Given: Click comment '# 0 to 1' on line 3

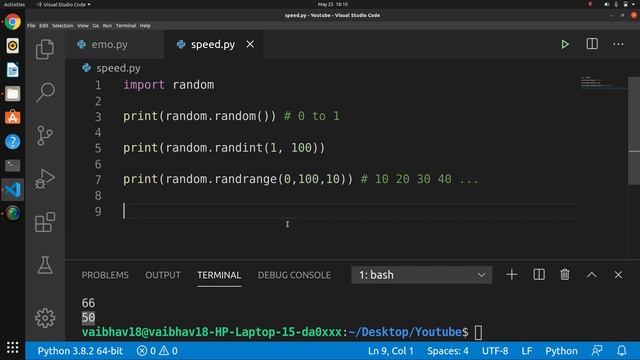Looking at the screenshot, I should pyautogui.click(x=312, y=116).
